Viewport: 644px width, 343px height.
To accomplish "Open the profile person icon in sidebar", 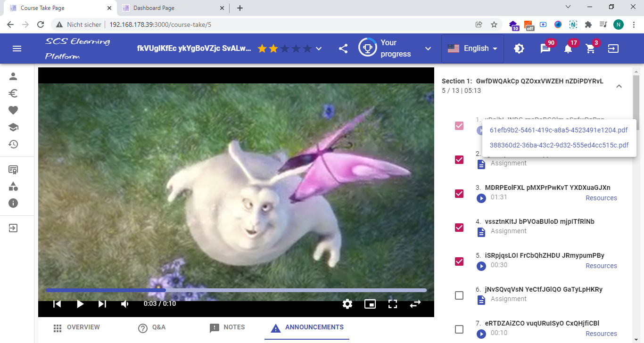I will [13, 77].
